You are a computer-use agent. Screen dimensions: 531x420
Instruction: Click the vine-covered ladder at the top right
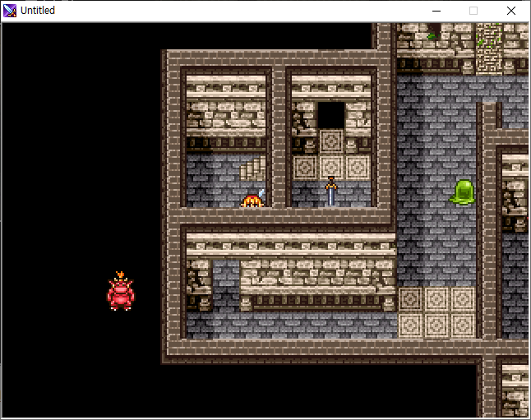coord(489,49)
